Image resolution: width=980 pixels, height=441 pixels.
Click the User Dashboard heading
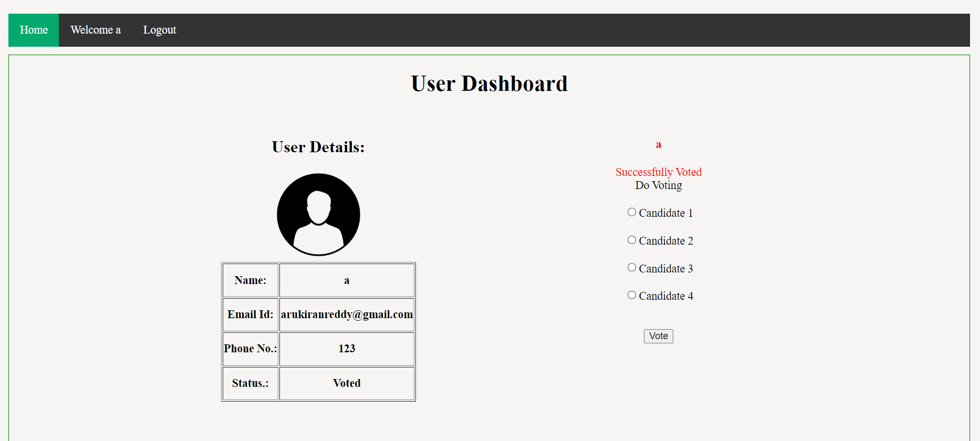coord(489,83)
